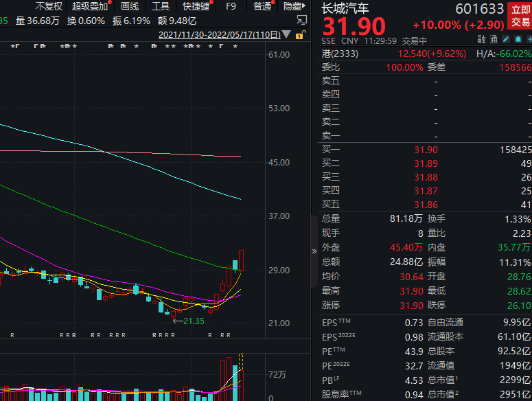Viewport: 532px width, 401px height.
Task: Click the 卖一 ask row
Action: pos(426,136)
